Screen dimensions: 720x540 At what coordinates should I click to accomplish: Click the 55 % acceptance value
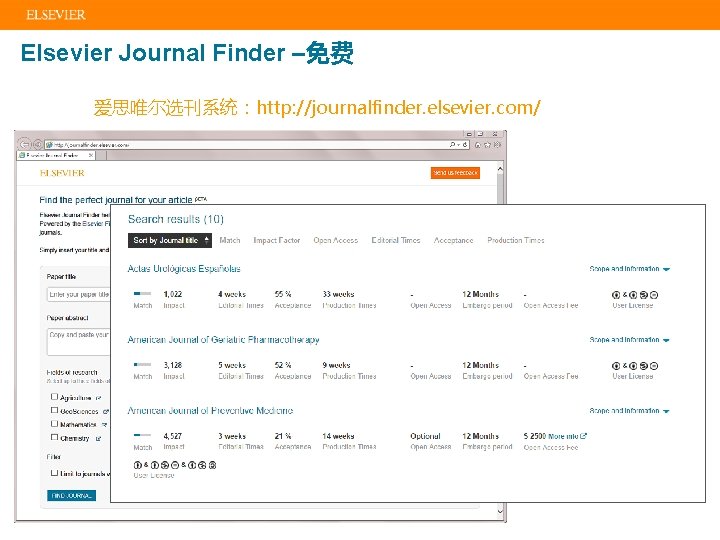[283, 294]
